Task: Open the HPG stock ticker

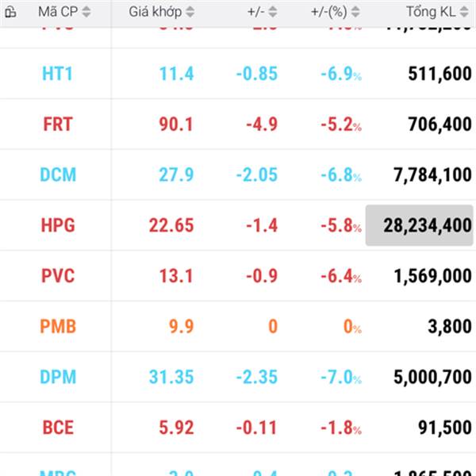Action: pos(58,225)
